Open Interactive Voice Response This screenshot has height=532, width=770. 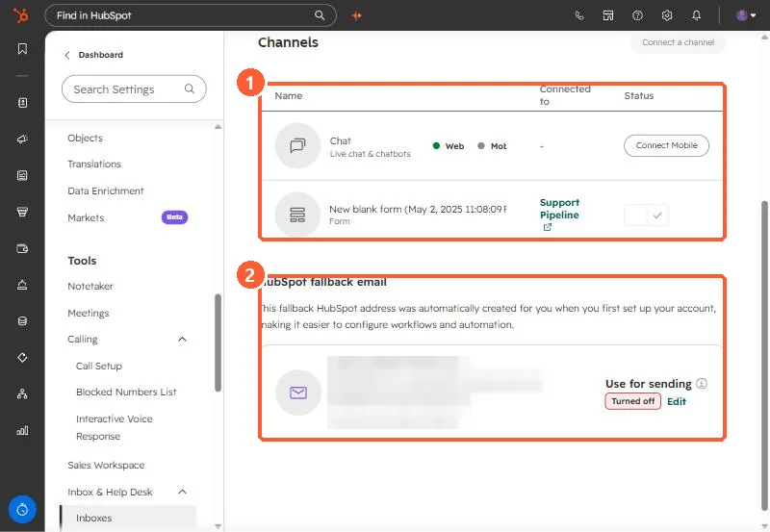(115, 427)
